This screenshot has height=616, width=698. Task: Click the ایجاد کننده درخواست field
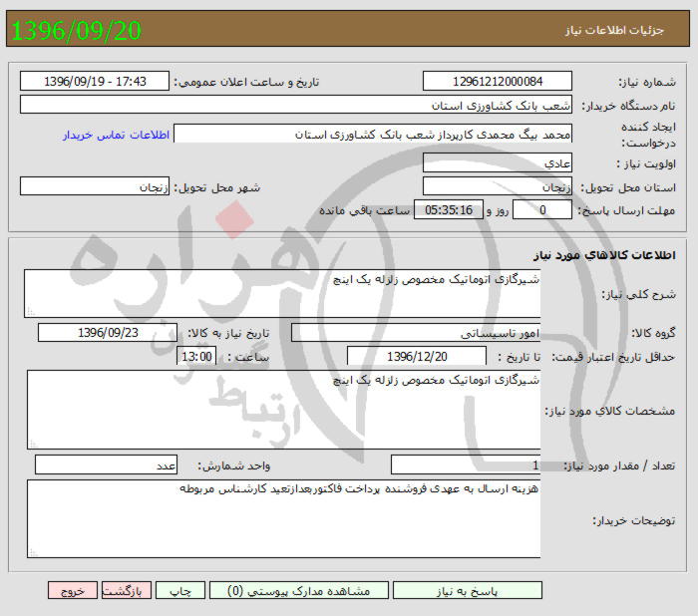373,134
